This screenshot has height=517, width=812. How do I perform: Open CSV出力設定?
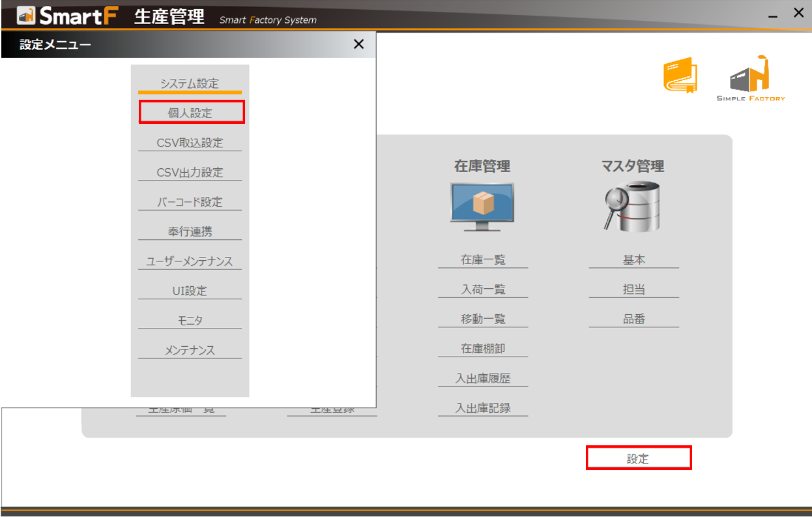190,172
